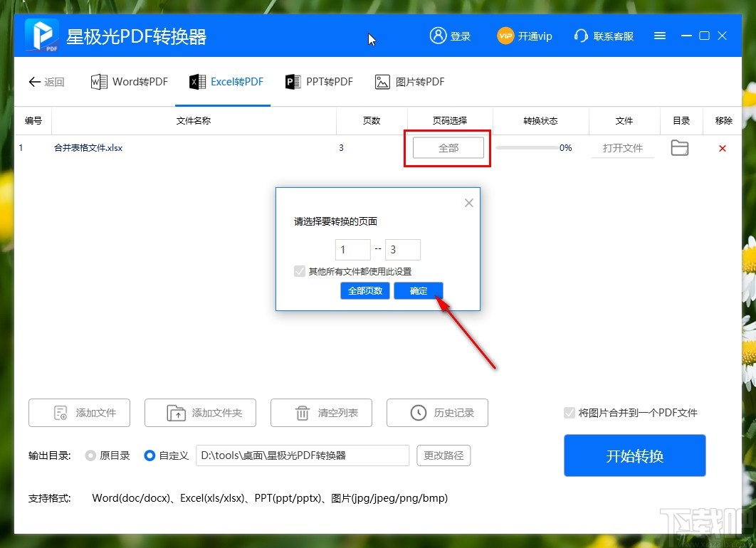This screenshot has height=548, width=756.
Task: Click the 登录 account icon
Action: 436,36
